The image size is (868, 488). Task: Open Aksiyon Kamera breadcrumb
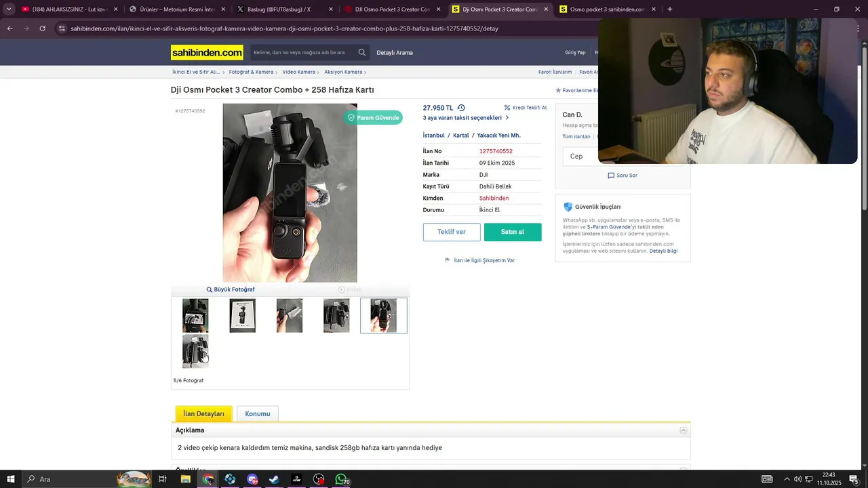(x=343, y=72)
